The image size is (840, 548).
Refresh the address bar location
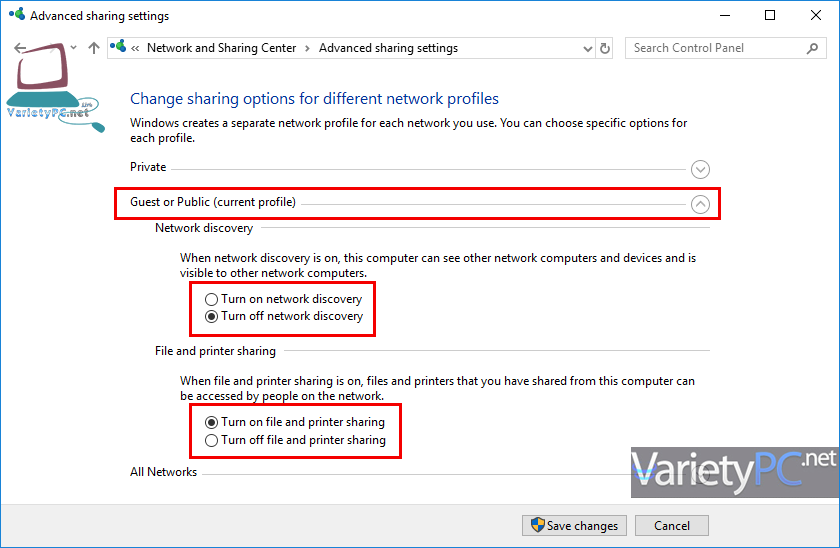(605, 48)
